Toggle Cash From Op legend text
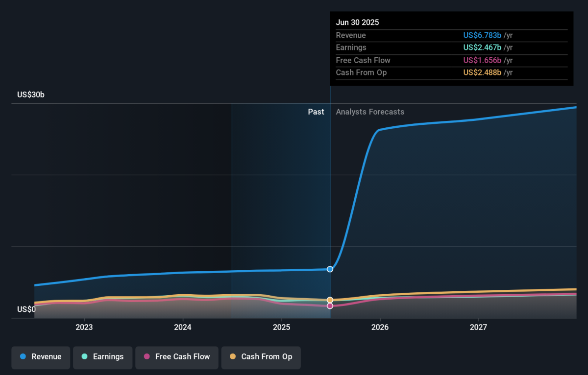 [267, 357]
